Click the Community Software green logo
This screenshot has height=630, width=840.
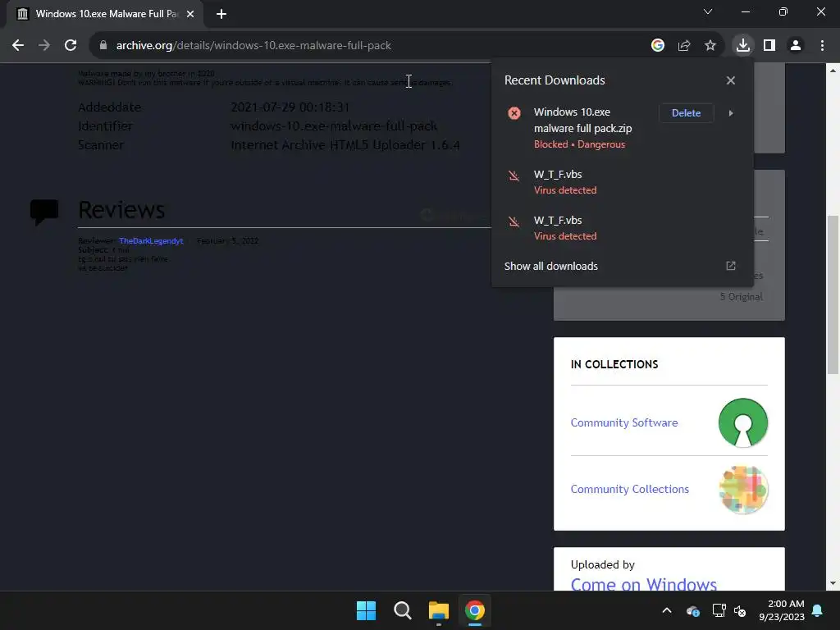tap(743, 422)
